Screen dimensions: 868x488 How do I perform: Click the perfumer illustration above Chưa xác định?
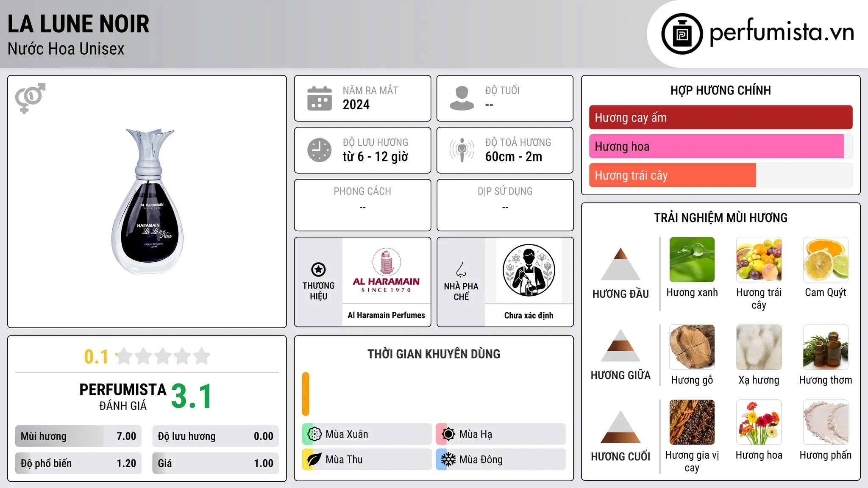click(x=529, y=270)
